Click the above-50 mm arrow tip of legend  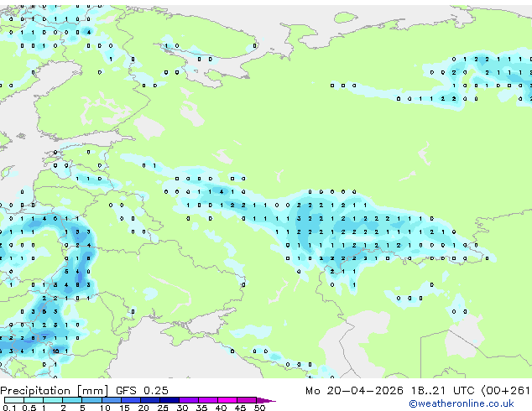tap(266, 400)
